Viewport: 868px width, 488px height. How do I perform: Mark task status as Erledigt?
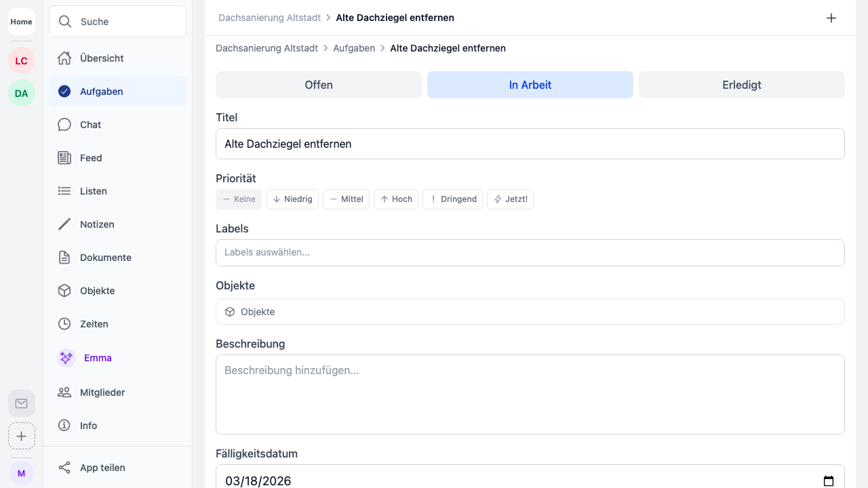[741, 85]
